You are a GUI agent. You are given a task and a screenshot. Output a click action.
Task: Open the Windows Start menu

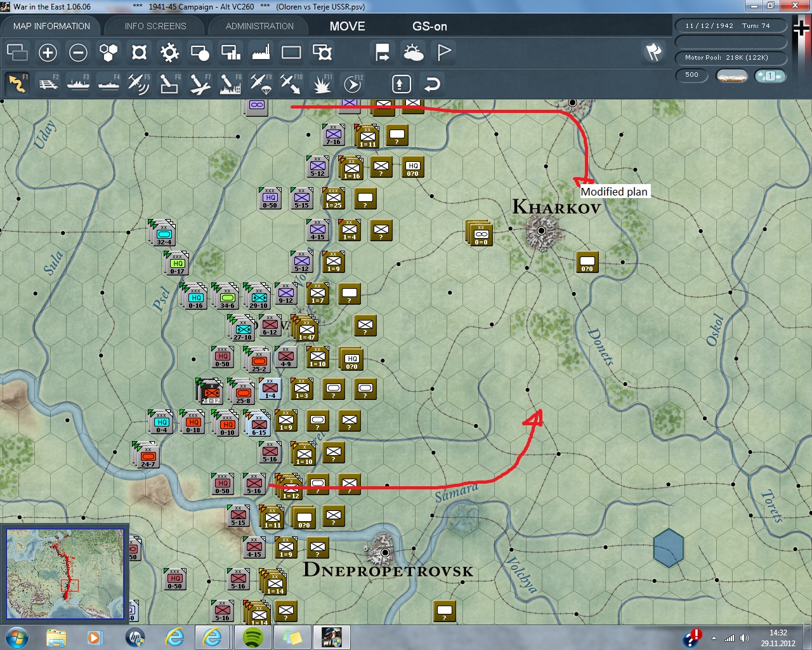coord(16,637)
